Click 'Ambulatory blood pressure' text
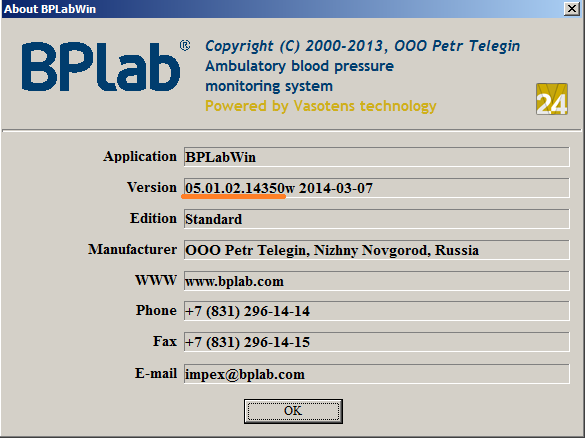The image size is (585, 439). coord(299,66)
